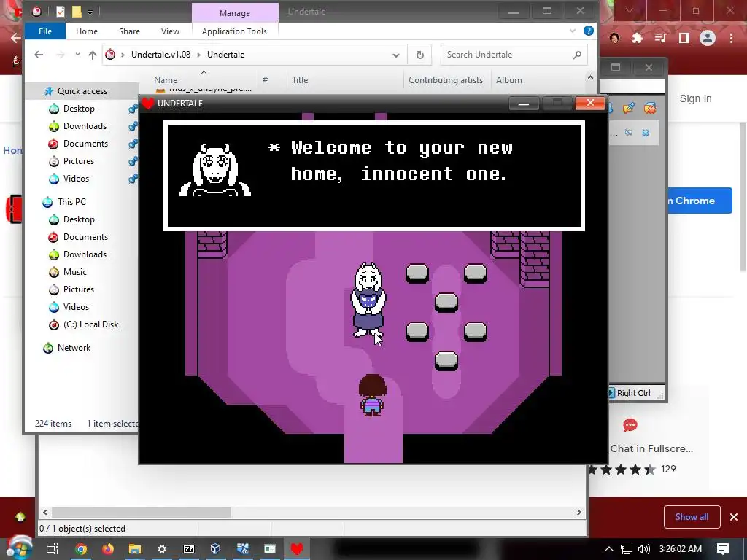Screen dimensions: 747x560
Task: Open the Share ribbon tab
Action: click(x=129, y=31)
